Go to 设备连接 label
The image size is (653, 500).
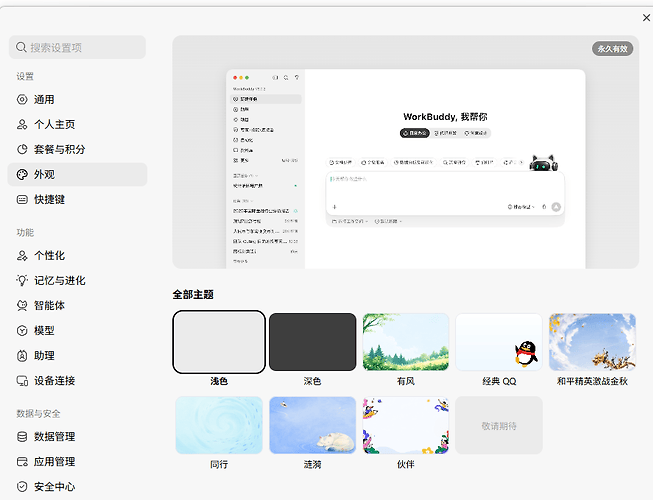(x=55, y=381)
